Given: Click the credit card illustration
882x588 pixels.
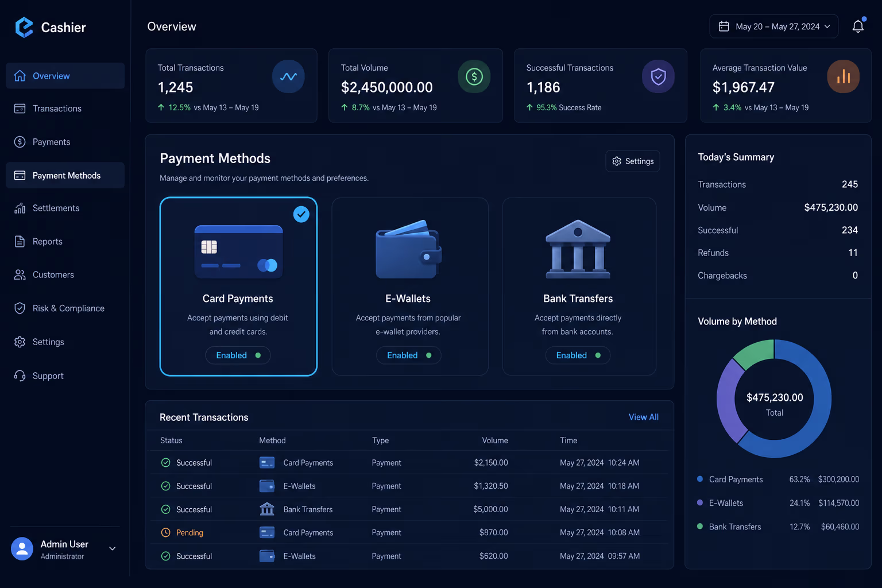Looking at the screenshot, I should point(238,252).
